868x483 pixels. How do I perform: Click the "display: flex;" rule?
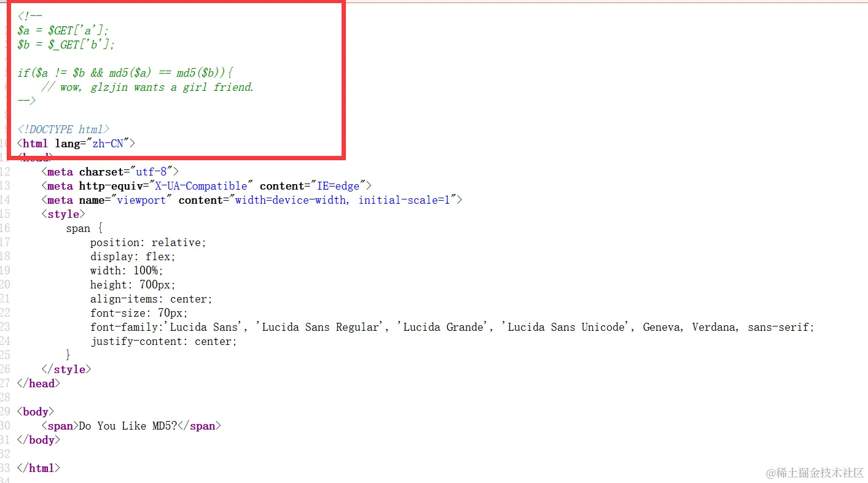coord(133,256)
